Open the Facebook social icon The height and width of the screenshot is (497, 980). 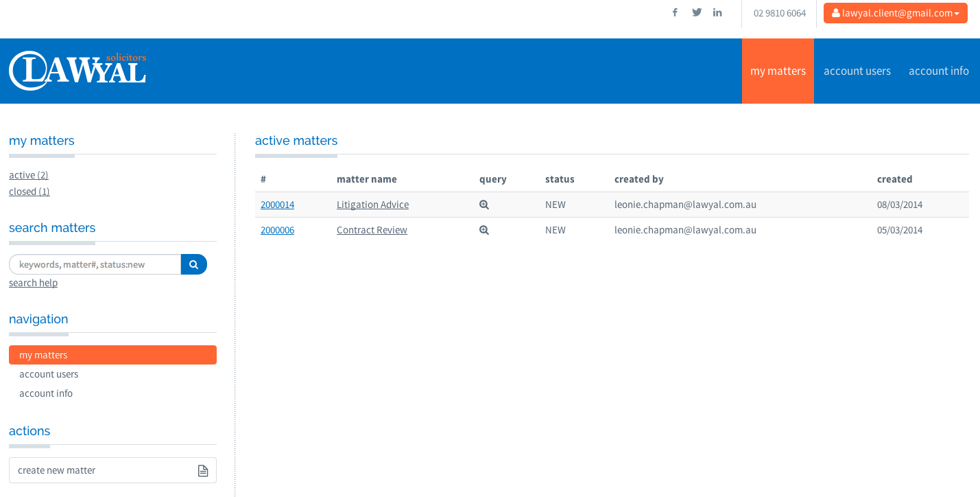[675, 12]
